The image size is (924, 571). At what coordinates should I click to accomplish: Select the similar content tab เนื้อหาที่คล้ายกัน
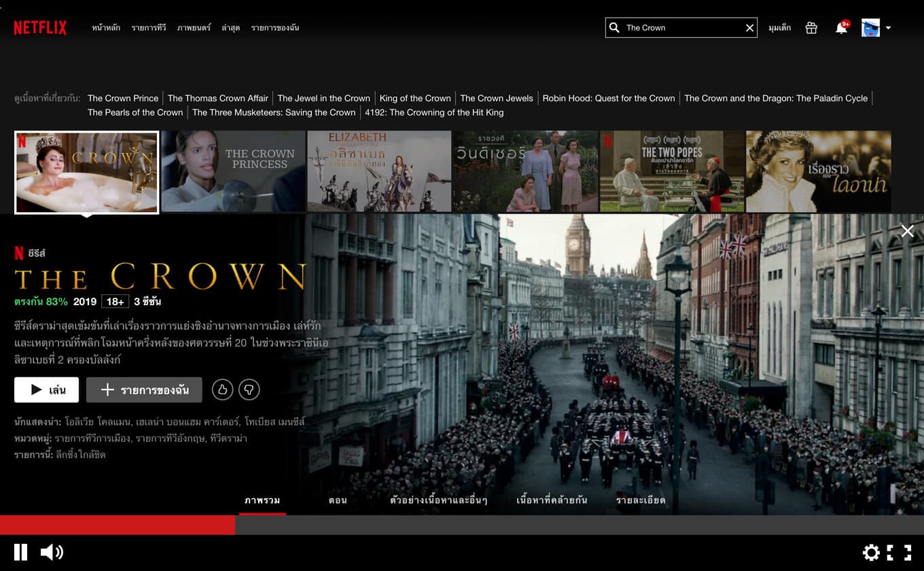click(x=552, y=500)
